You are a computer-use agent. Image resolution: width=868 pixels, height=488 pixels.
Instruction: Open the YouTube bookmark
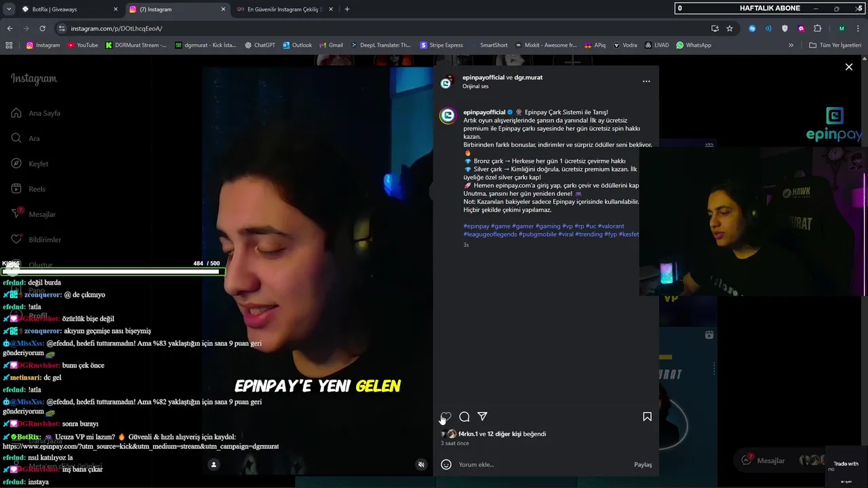[x=83, y=45]
